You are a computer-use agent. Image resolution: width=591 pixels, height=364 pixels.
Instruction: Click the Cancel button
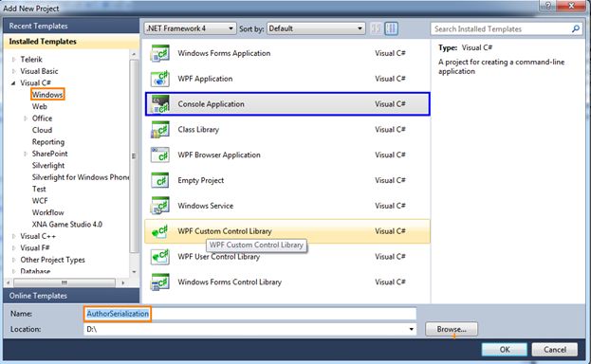554,349
